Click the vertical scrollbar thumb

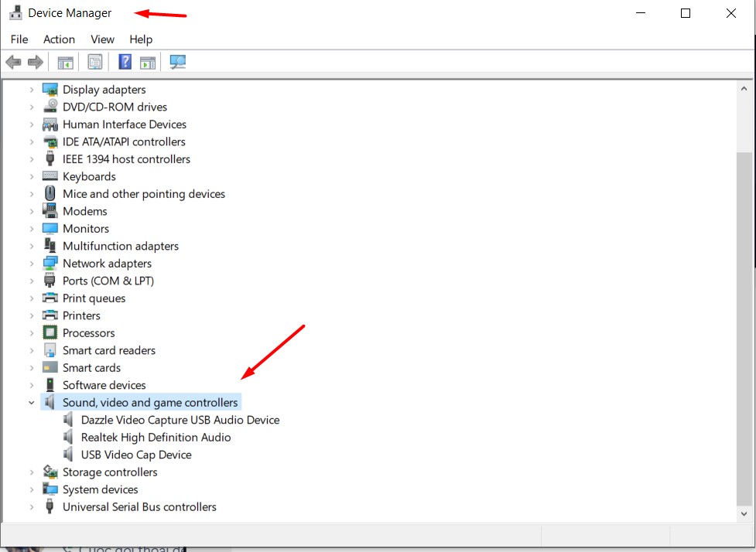pyautogui.click(x=744, y=329)
